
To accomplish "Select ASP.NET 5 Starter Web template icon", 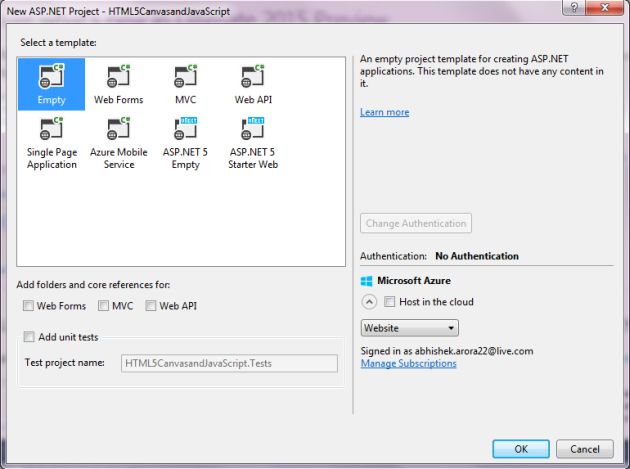I will 253,128.
